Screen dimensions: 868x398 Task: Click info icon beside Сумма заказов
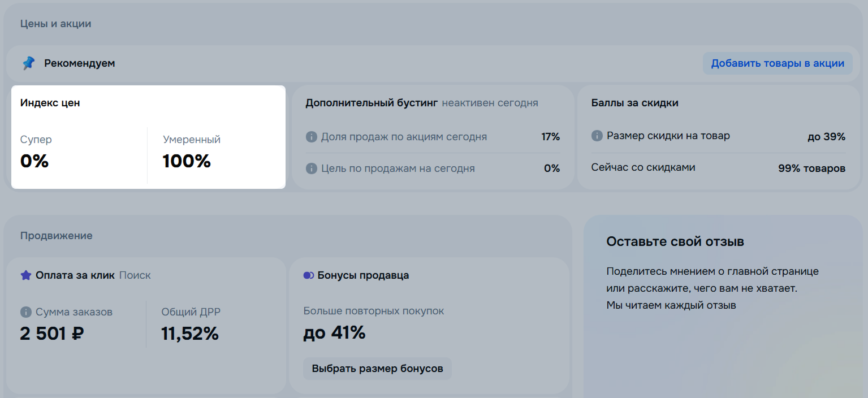pyautogui.click(x=25, y=312)
